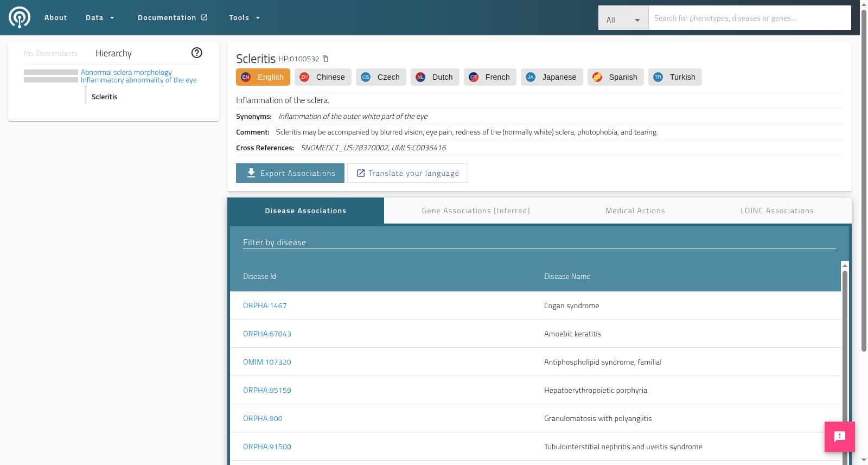
Task: Click Hepatoerythropoietic porphyria cell
Action: point(596,390)
